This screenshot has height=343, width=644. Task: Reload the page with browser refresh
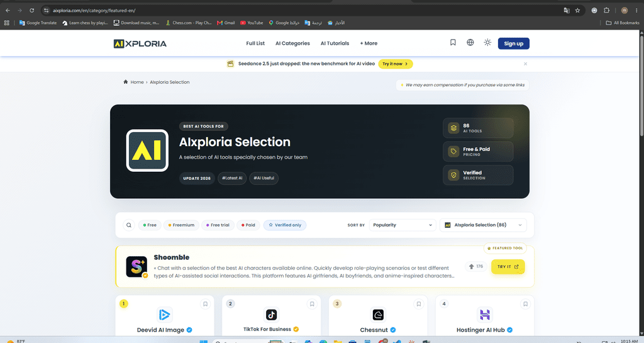click(31, 10)
